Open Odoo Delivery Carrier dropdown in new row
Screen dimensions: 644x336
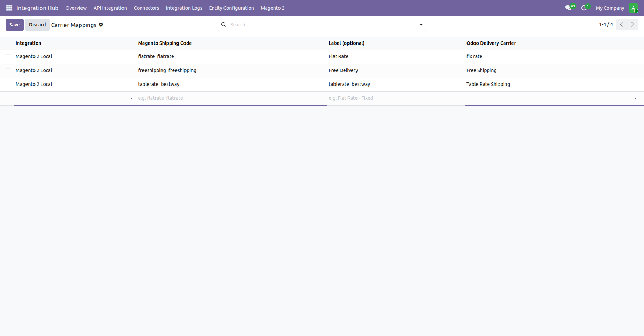click(x=635, y=98)
